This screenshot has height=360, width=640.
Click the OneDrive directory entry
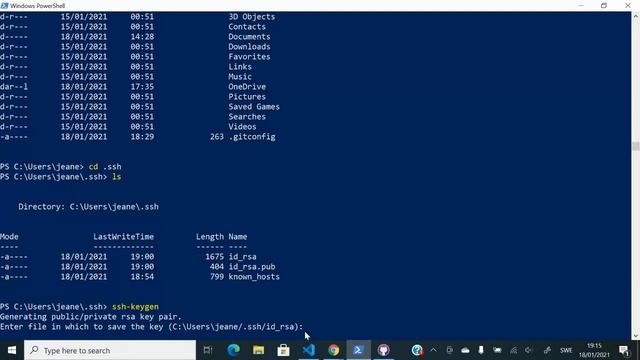(247, 87)
